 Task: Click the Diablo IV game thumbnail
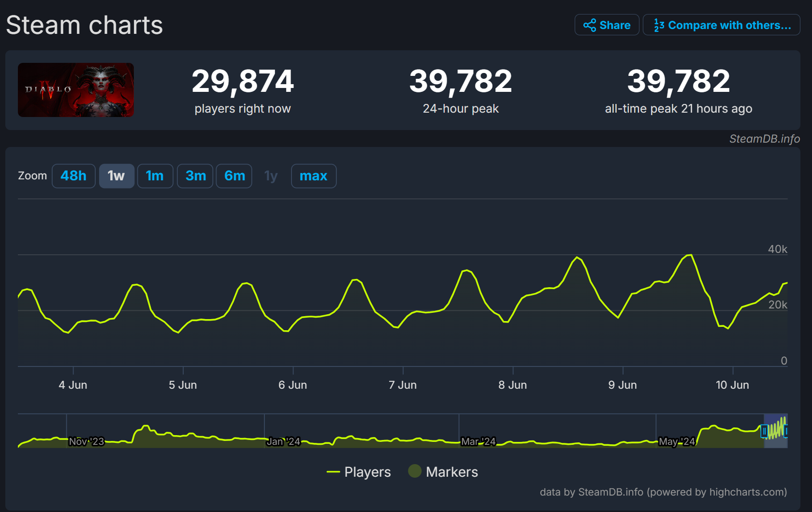click(x=76, y=90)
